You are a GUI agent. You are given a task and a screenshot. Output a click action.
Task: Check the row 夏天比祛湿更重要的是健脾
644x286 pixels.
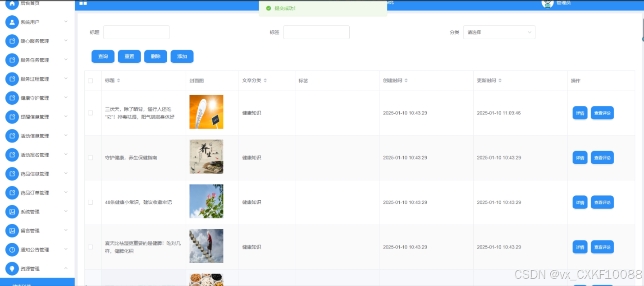(91, 247)
